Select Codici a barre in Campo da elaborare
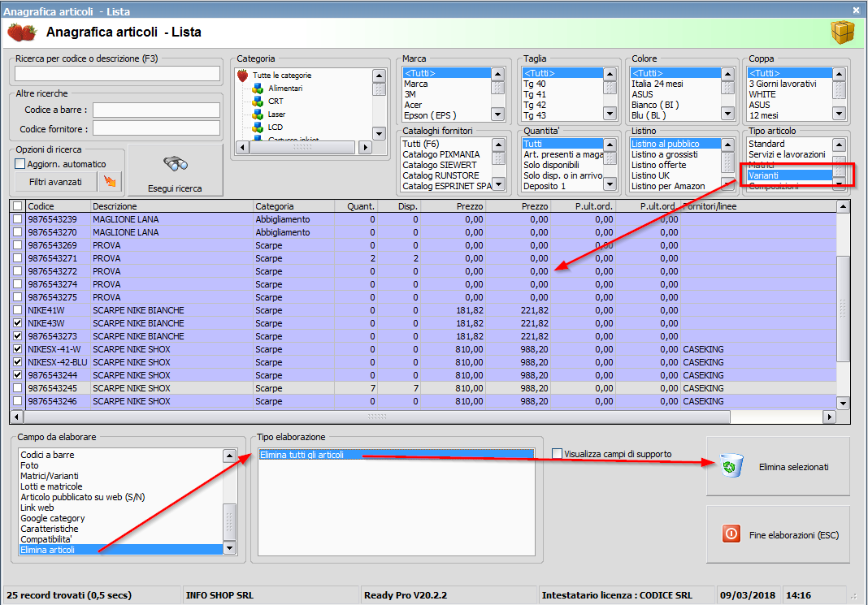Viewport: 868px width, 605px height. point(120,455)
